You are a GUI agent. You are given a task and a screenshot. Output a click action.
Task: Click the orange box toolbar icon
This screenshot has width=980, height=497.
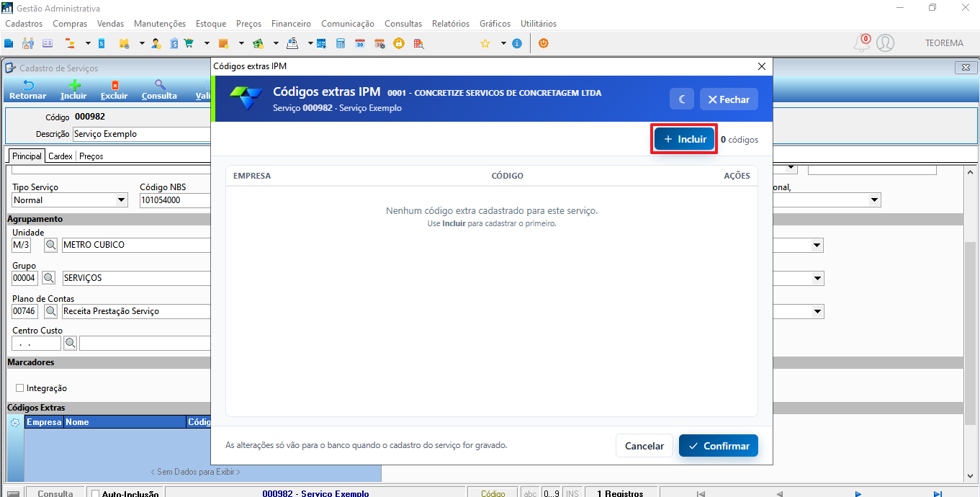coord(223,43)
